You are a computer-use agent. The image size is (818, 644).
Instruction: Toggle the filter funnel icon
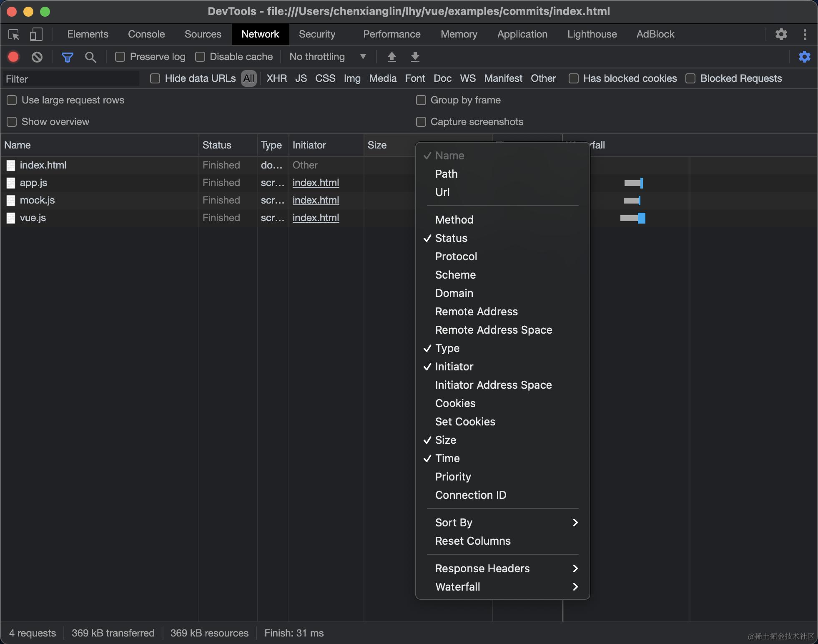pos(67,57)
